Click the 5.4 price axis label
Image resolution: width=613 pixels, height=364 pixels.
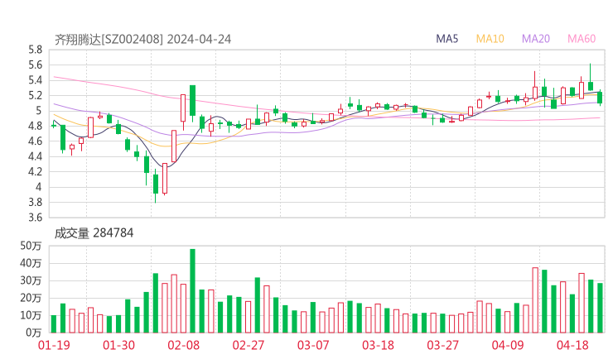click(35, 80)
